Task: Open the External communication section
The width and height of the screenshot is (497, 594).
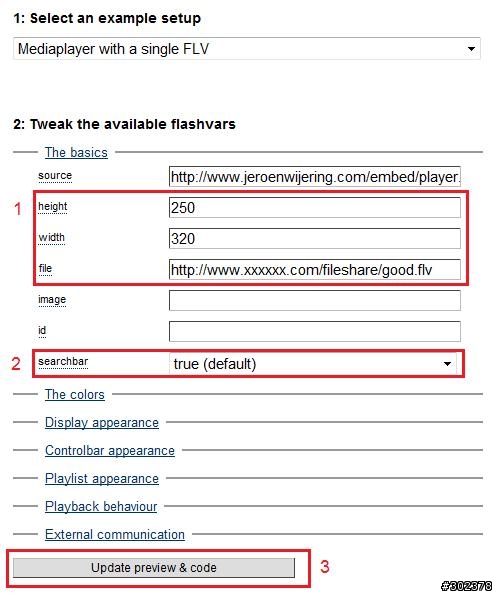Action: [x=115, y=535]
